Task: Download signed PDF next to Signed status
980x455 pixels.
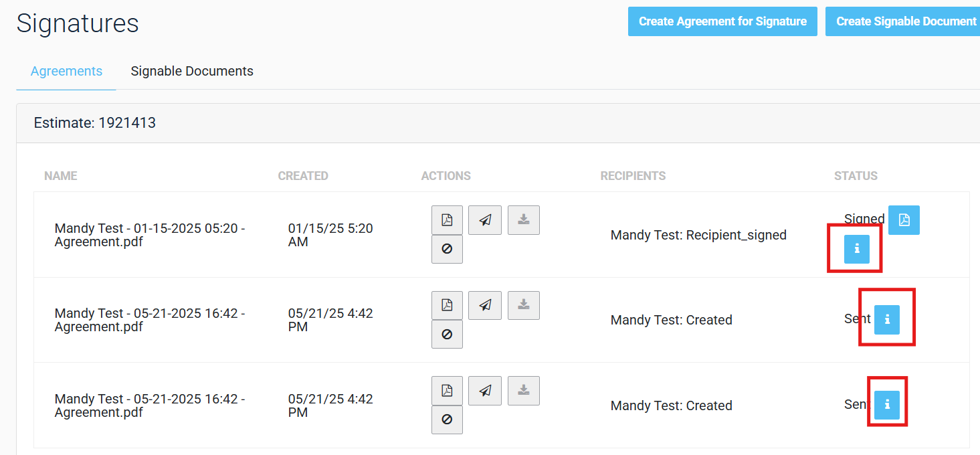Action: point(904,220)
